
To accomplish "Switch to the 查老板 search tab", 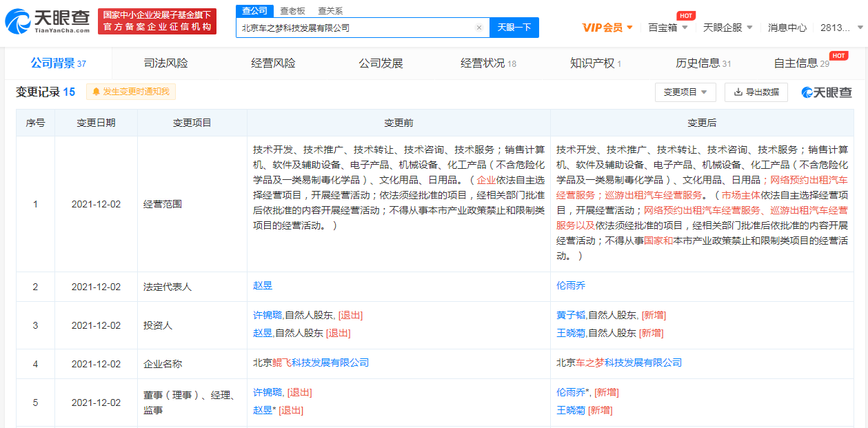I will click(x=292, y=10).
